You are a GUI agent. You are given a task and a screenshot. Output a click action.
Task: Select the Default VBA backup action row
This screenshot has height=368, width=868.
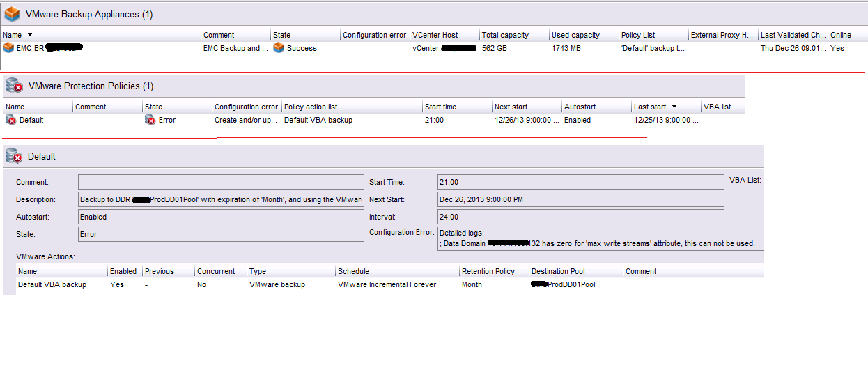point(52,284)
